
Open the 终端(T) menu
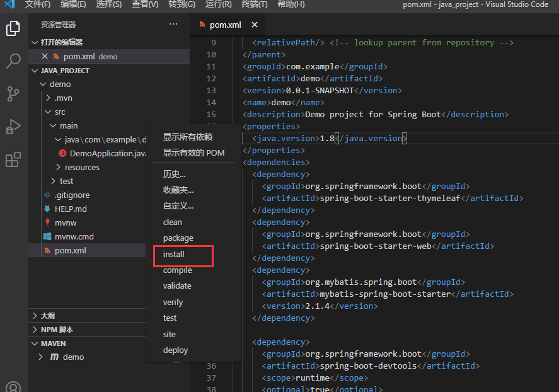pyautogui.click(x=255, y=4)
